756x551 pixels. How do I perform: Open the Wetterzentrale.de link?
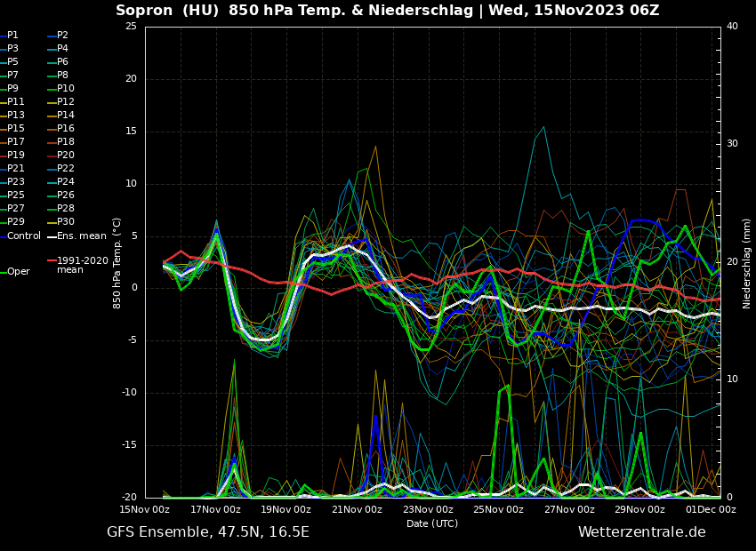[641, 532]
